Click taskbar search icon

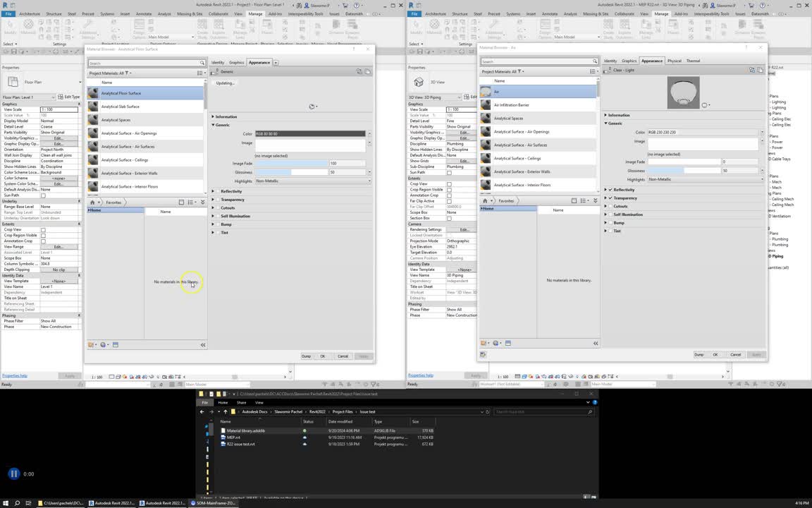coord(17,503)
